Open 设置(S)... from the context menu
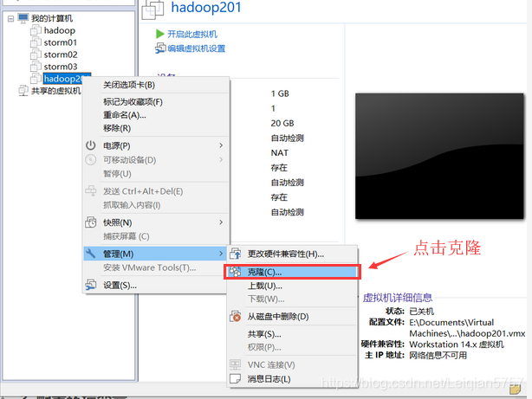The height and width of the screenshot is (399, 532). 156,286
